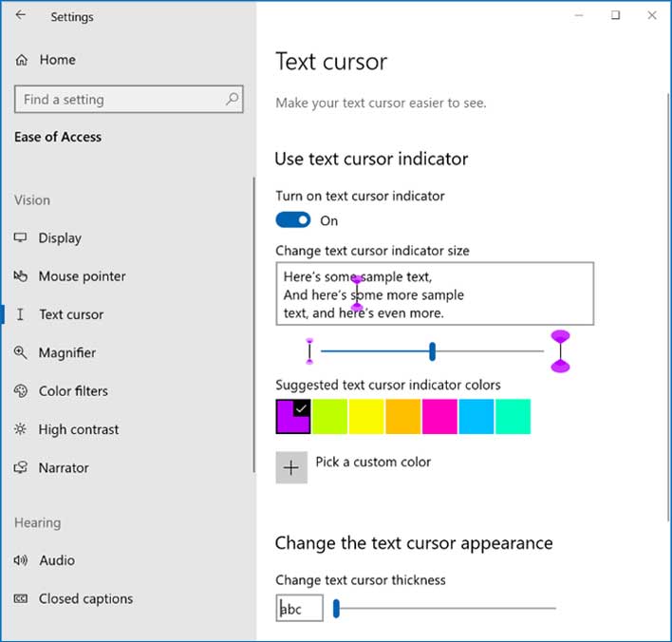This screenshot has width=672, height=642.
Task: Click the Ease of Access heading
Action: coord(58,137)
